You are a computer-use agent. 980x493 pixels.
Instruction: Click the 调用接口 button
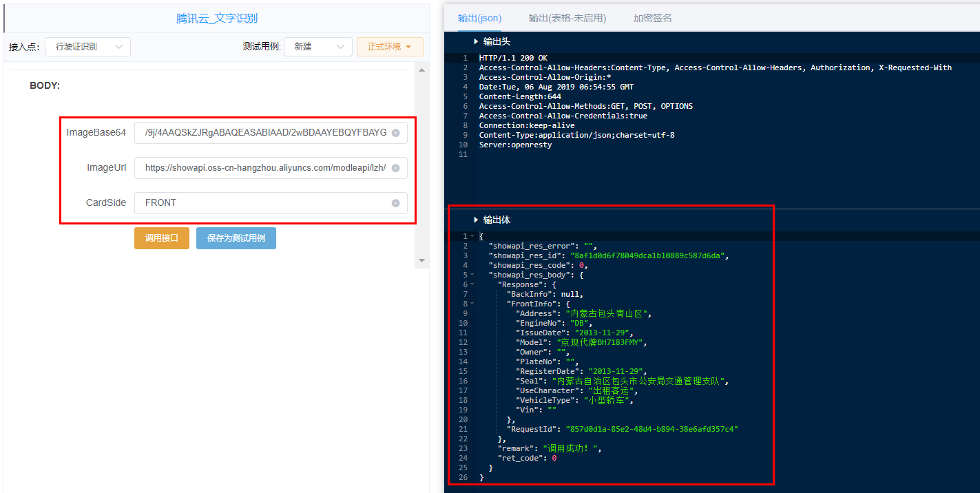pos(162,238)
